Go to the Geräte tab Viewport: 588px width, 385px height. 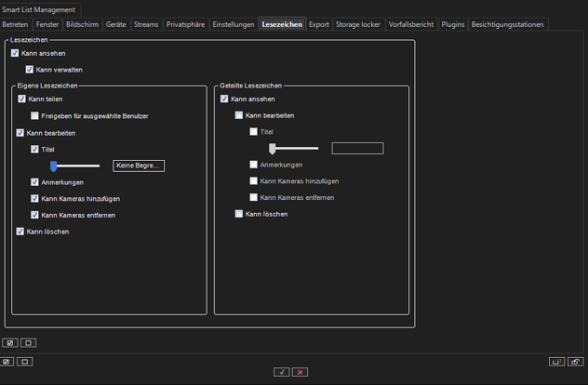[x=116, y=24]
